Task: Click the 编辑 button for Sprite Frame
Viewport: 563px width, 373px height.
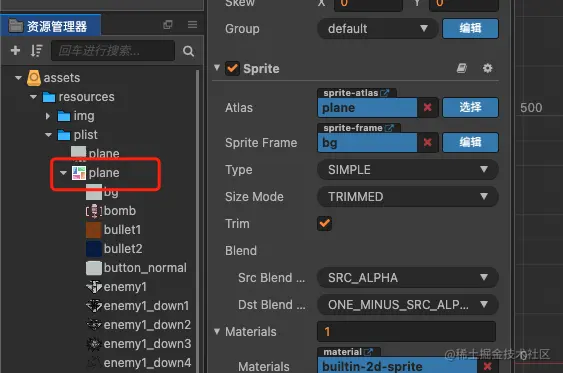Action: click(x=470, y=143)
